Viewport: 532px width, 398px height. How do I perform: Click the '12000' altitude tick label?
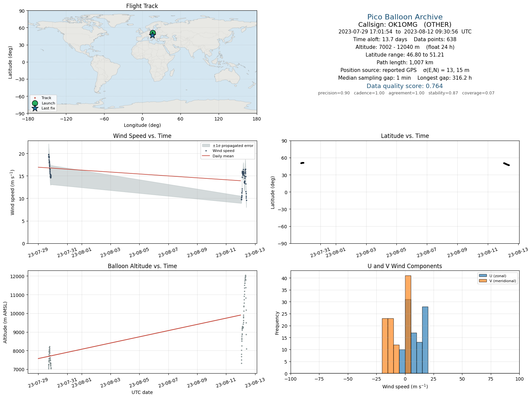point(18,276)
